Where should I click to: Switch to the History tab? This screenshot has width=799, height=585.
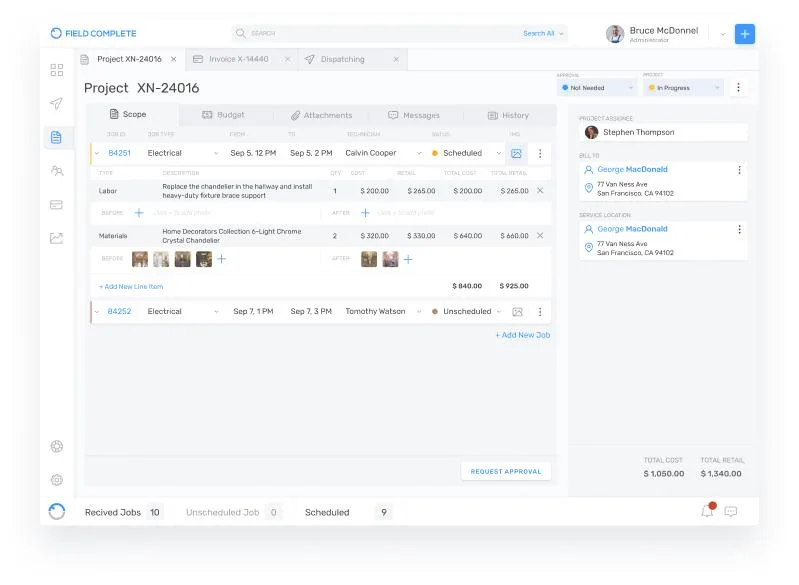(508, 116)
